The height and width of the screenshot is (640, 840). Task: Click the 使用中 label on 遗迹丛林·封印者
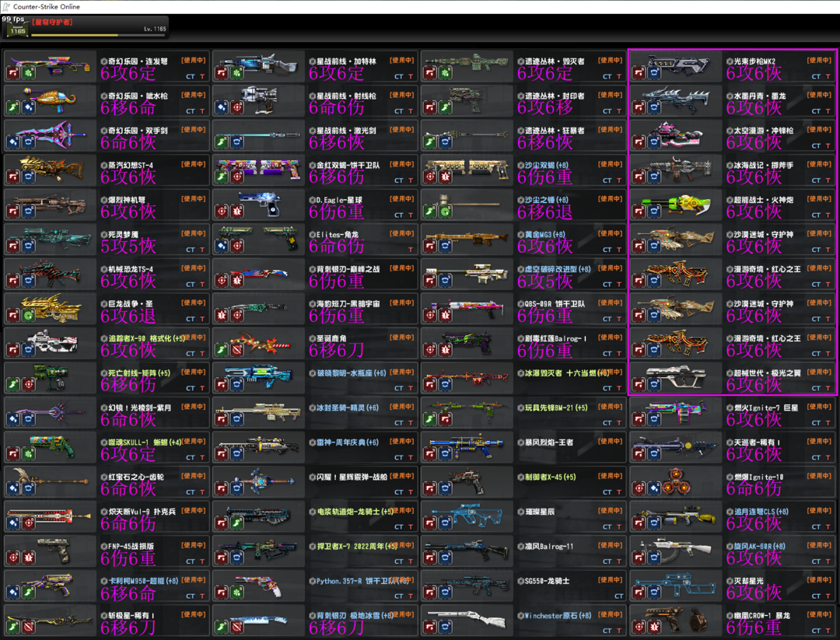611,95
